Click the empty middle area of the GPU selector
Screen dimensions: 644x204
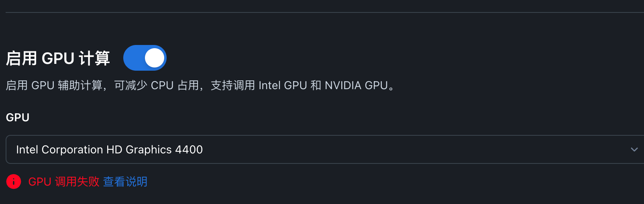coord(401,149)
